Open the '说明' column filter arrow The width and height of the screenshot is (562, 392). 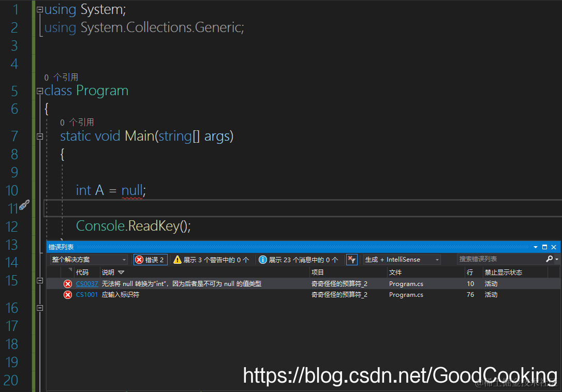tap(121, 273)
